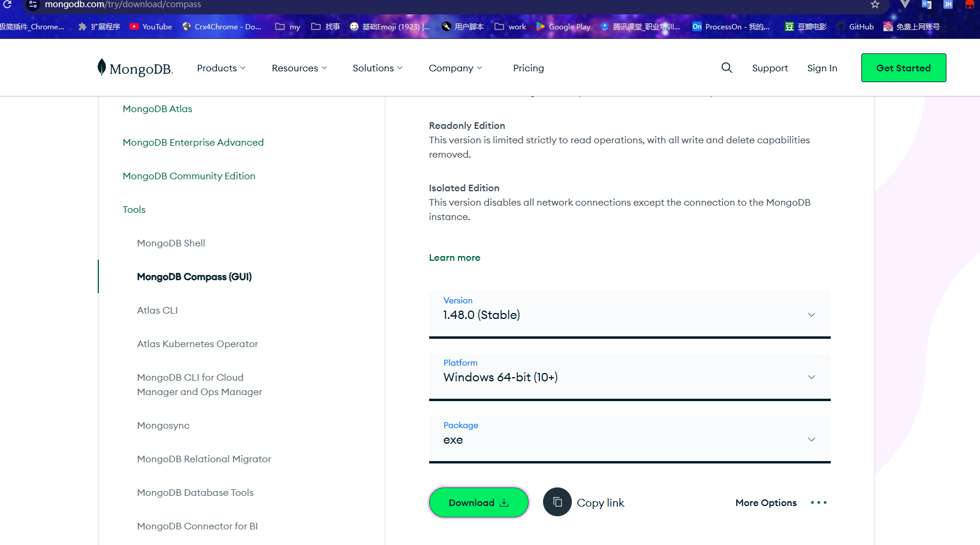Open the Package dropdown showing exe
The height and width of the screenshot is (545, 980).
click(x=630, y=439)
